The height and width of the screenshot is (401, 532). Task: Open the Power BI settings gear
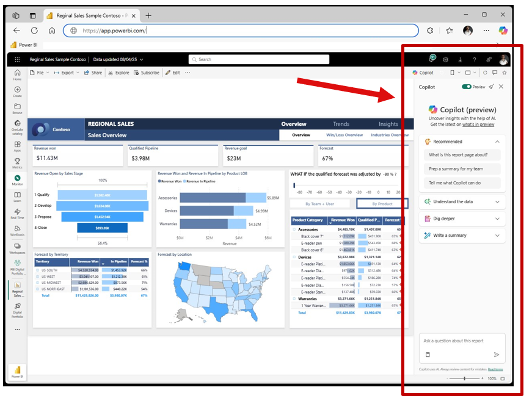[445, 60]
